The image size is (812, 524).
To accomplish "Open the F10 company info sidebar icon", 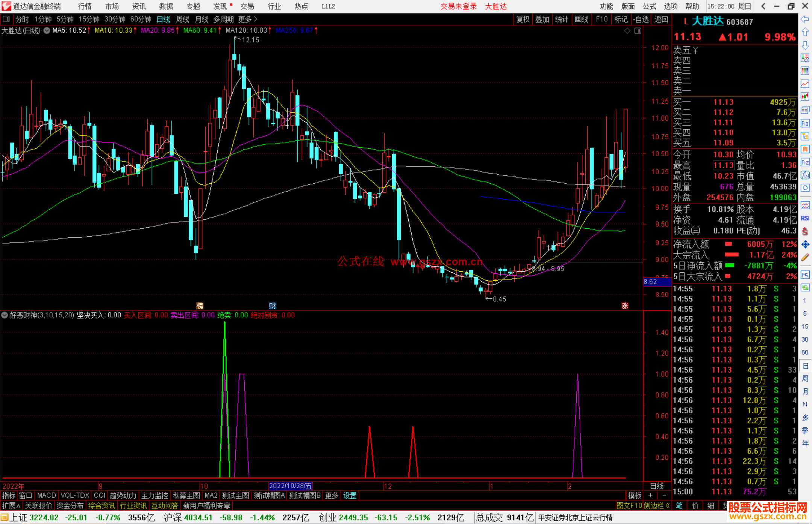I will pos(805,123).
